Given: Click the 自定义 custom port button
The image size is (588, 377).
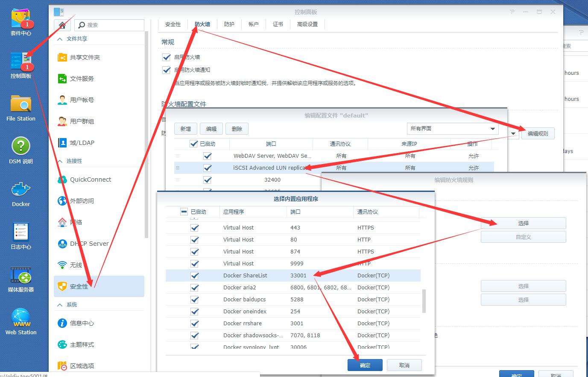Looking at the screenshot, I should point(524,237).
